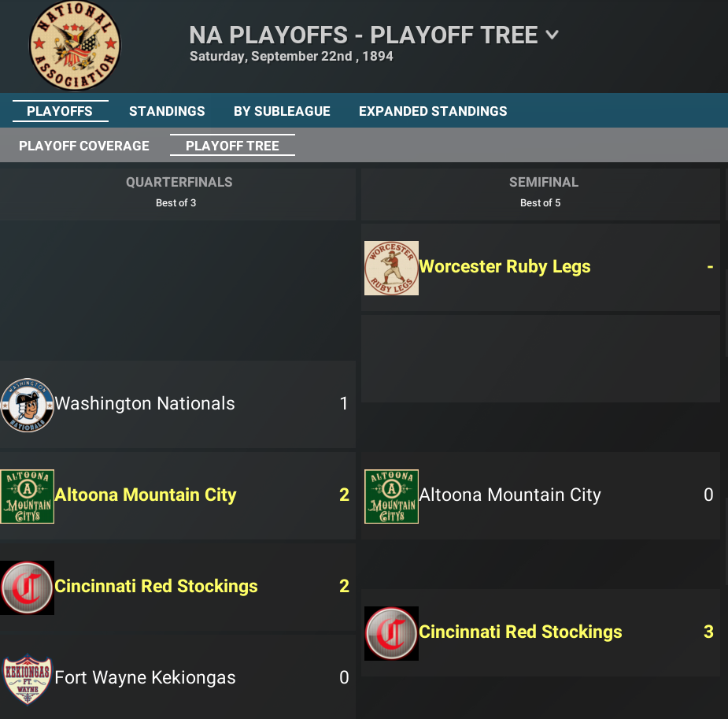Click Cincinnati's semifinal series score
The height and width of the screenshot is (719, 728).
[x=708, y=632]
